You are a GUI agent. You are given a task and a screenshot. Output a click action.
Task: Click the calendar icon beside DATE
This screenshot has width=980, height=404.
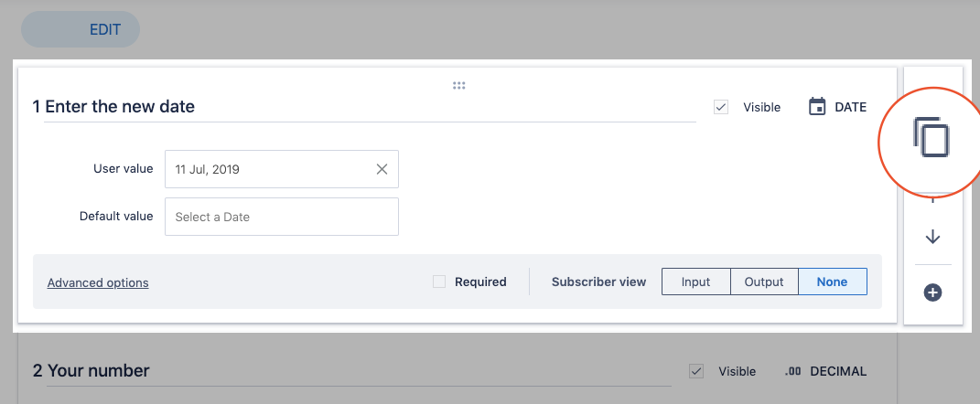click(817, 107)
